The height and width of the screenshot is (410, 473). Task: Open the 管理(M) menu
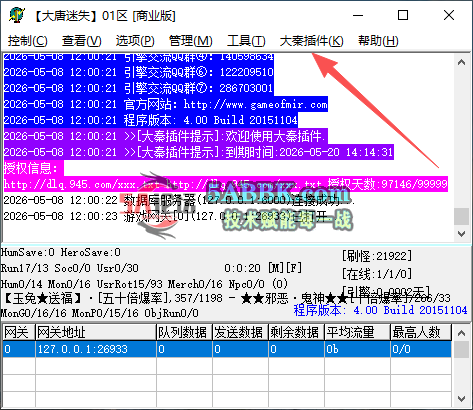click(x=191, y=41)
